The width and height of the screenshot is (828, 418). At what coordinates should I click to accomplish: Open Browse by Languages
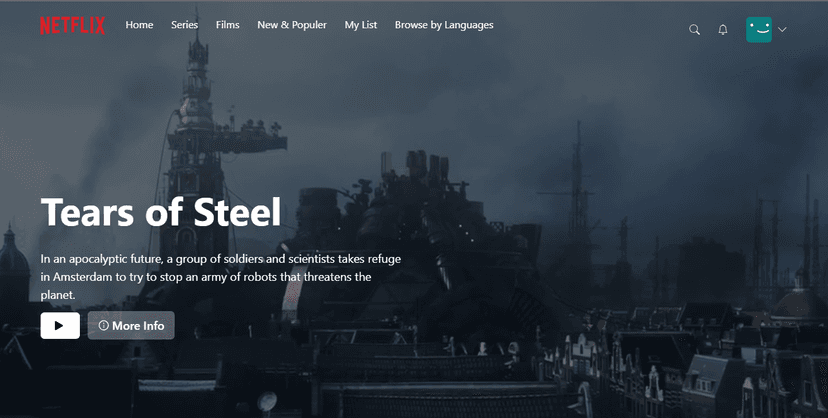point(444,25)
